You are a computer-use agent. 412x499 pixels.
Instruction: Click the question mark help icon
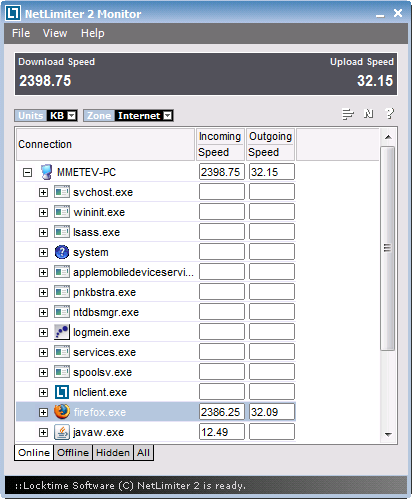(x=389, y=114)
